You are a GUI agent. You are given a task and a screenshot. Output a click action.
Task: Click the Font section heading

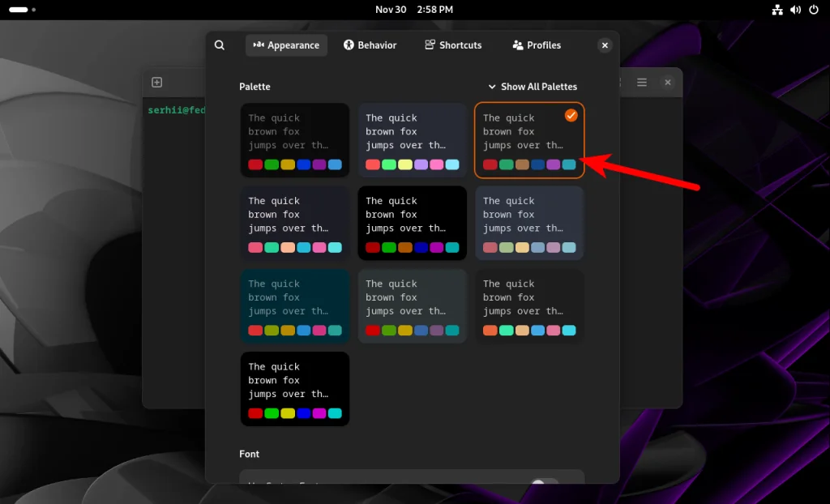250,454
